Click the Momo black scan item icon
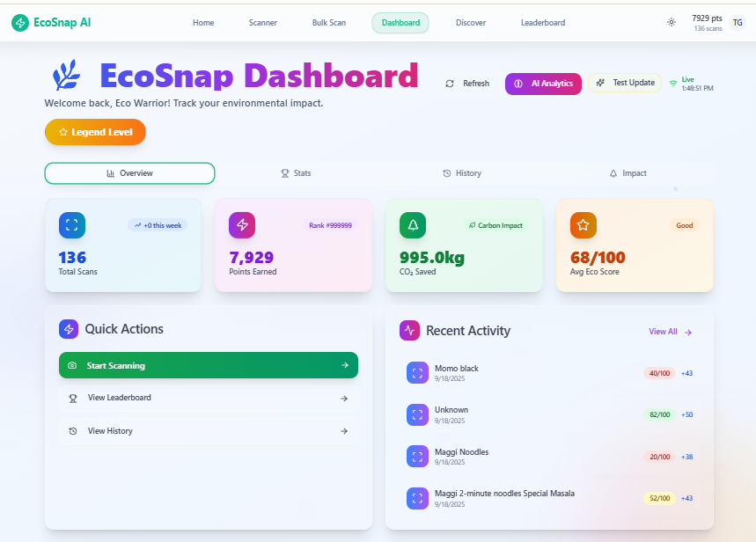The height and width of the screenshot is (542, 756). (x=417, y=372)
